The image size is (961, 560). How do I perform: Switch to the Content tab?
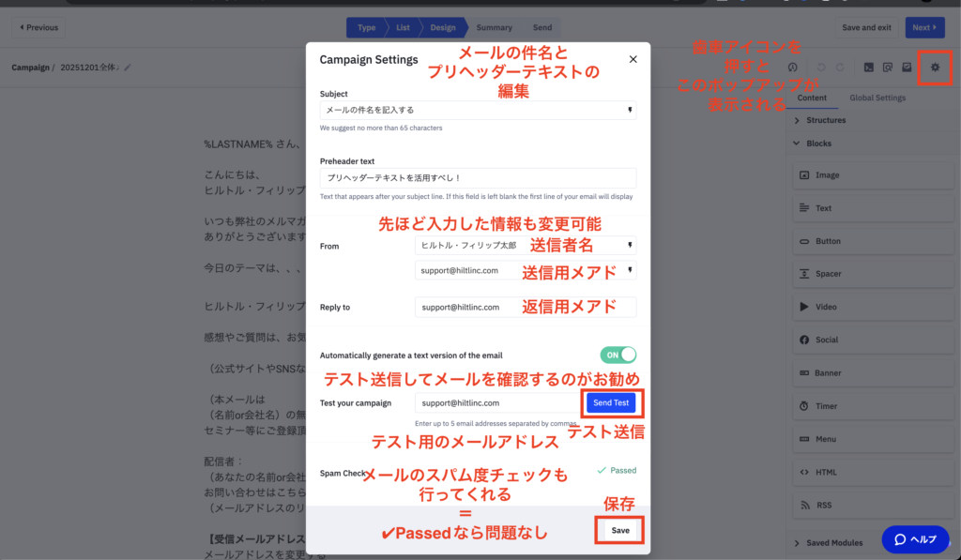[812, 98]
